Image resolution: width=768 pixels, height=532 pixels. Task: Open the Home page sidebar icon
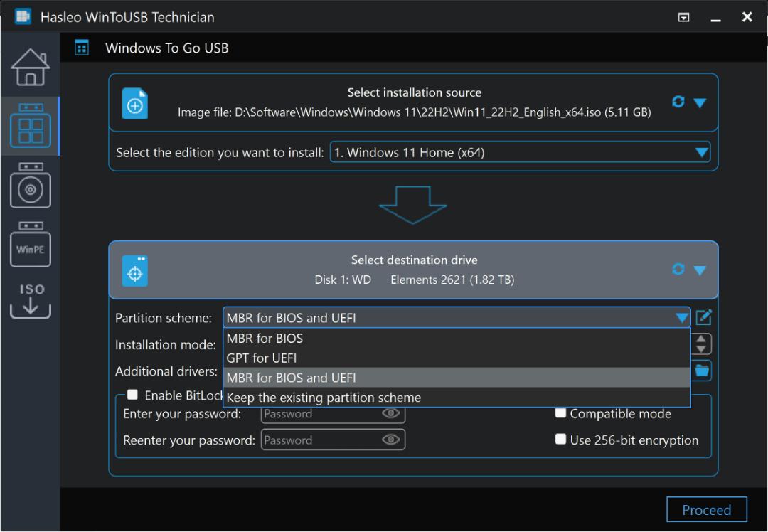pyautogui.click(x=31, y=67)
